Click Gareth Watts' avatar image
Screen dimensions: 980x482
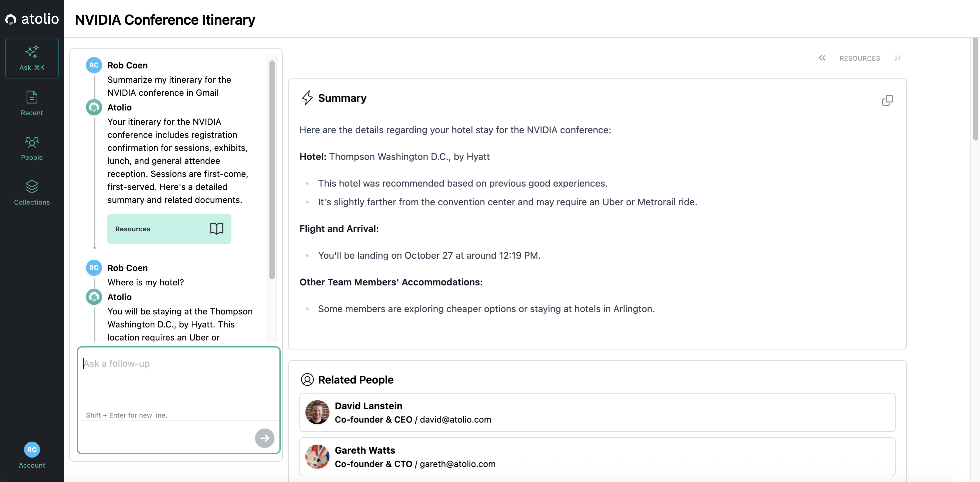317,457
